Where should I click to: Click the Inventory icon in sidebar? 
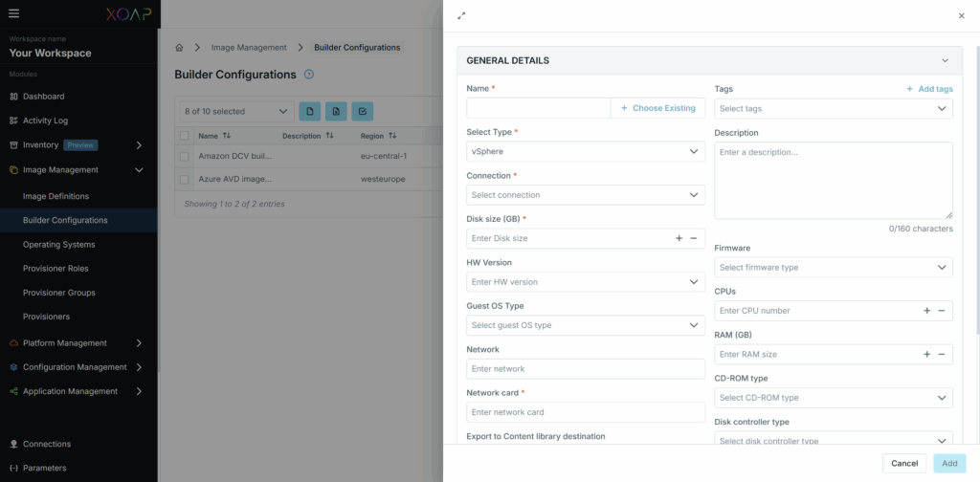click(13, 144)
